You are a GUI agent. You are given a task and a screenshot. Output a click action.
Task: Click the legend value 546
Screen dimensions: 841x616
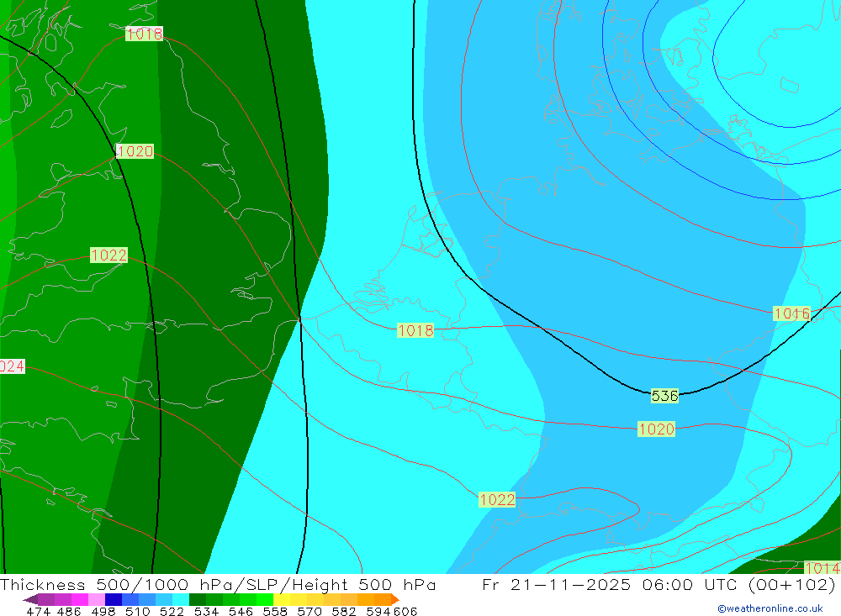coord(241,611)
